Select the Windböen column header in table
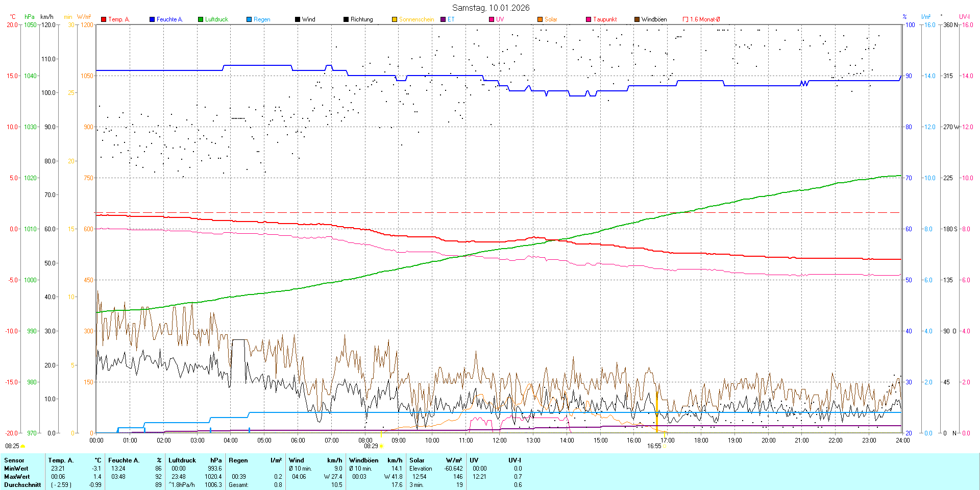 [363, 460]
